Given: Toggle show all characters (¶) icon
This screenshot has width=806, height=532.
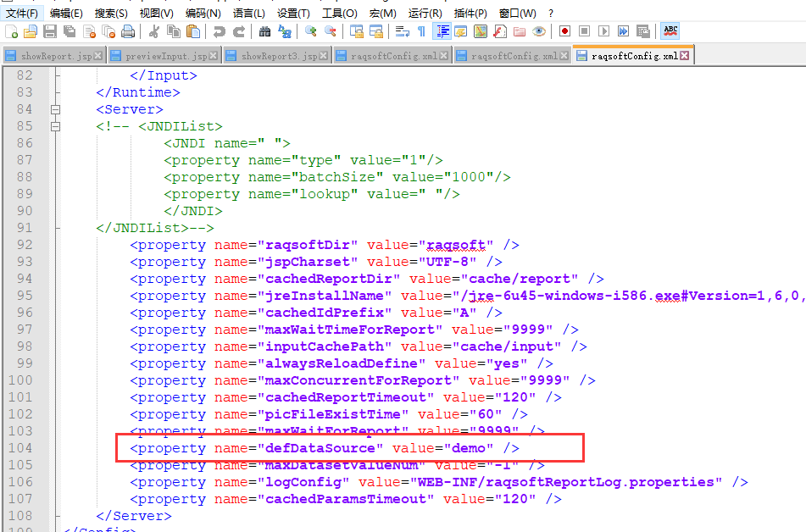Looking at the screenshot, I should (x=421, y=31).
